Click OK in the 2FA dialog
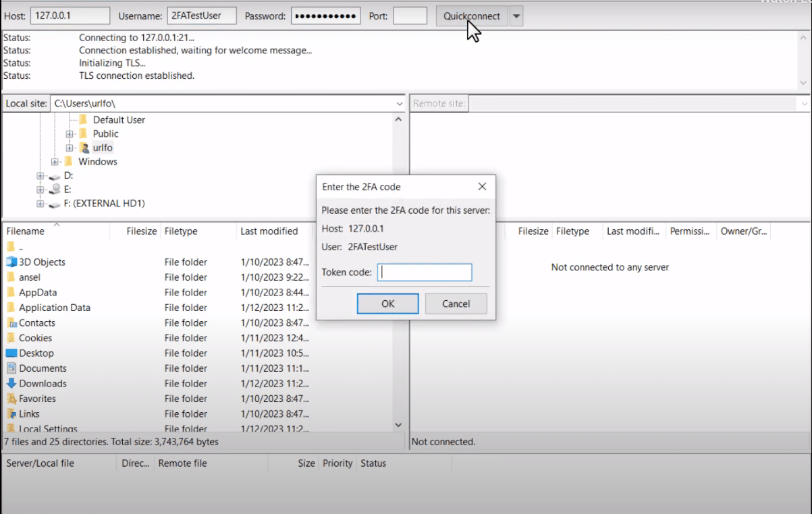This screenshot has height=514, width=812. [387, 304]
